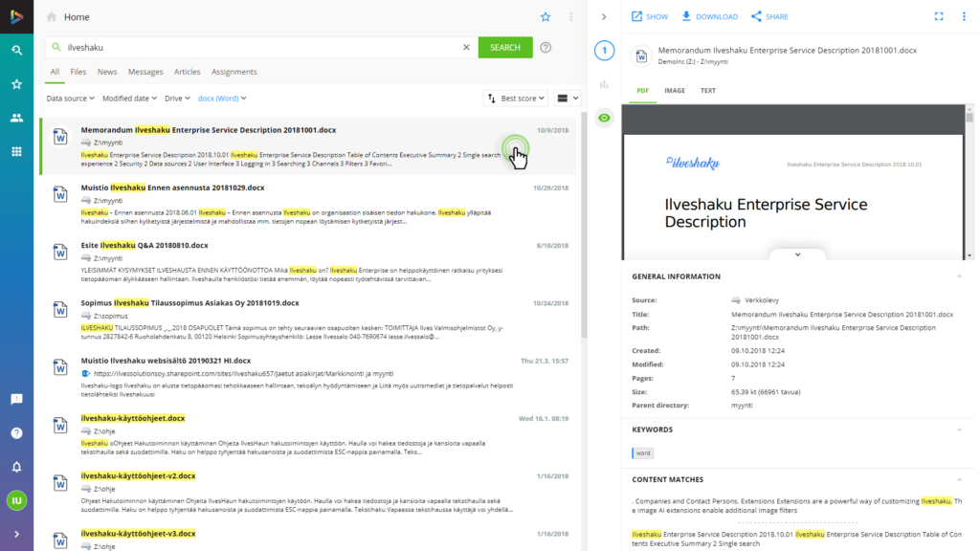
Task: Switch to the Articles tab
Action: 187,72
